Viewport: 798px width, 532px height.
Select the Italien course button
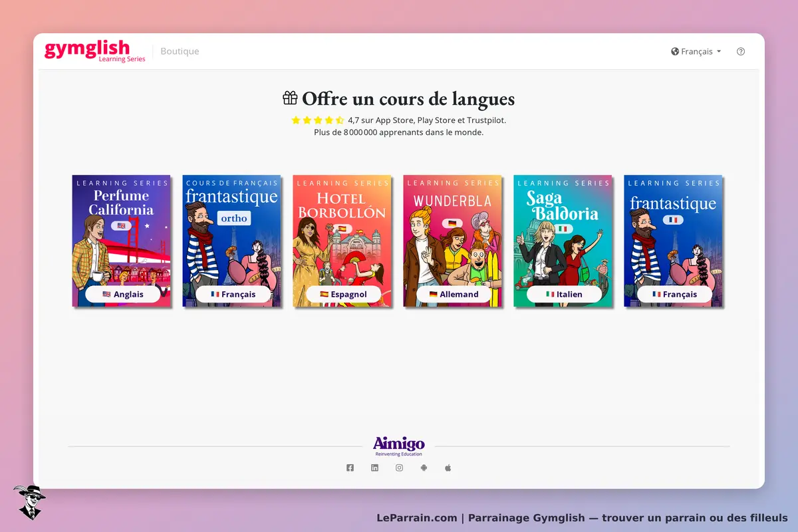pos(565,294)
